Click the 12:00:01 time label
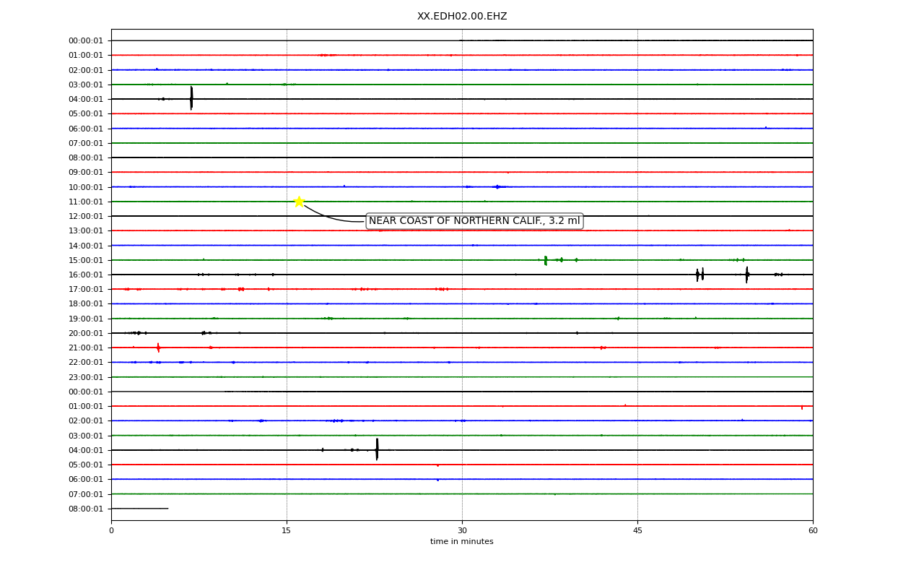924x578 pixels. 86,217
